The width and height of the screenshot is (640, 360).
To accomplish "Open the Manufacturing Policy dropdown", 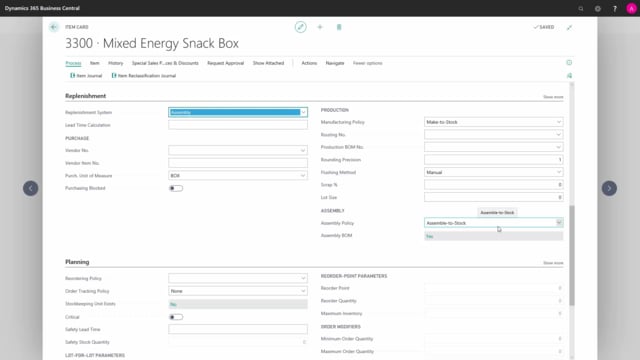I will coord(493,122).
